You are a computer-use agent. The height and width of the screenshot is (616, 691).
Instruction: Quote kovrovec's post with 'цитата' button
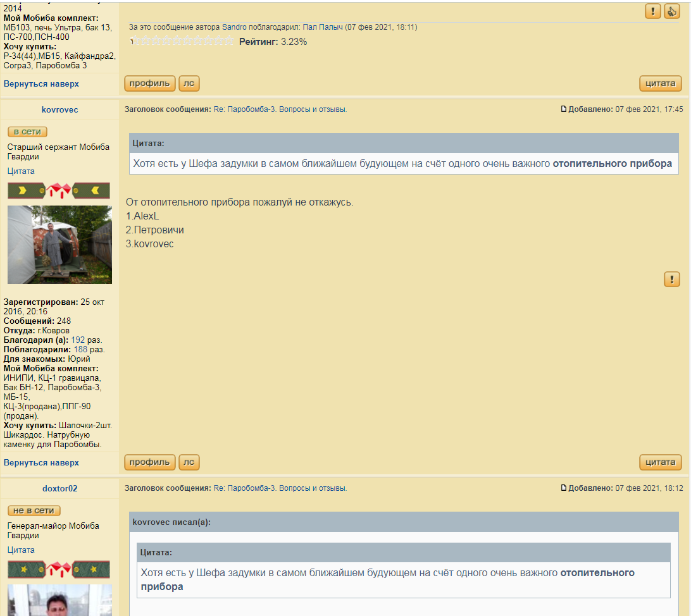coord(660,462)
